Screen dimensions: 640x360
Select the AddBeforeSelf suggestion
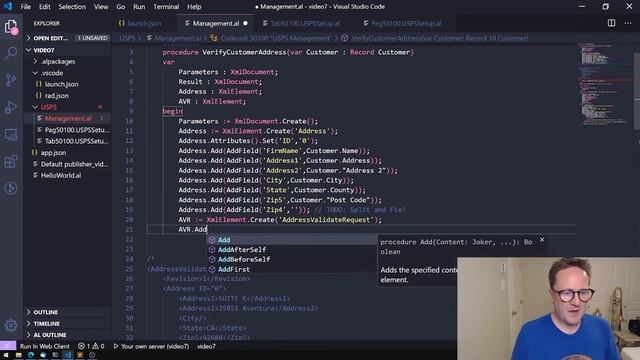click(292, 260)
